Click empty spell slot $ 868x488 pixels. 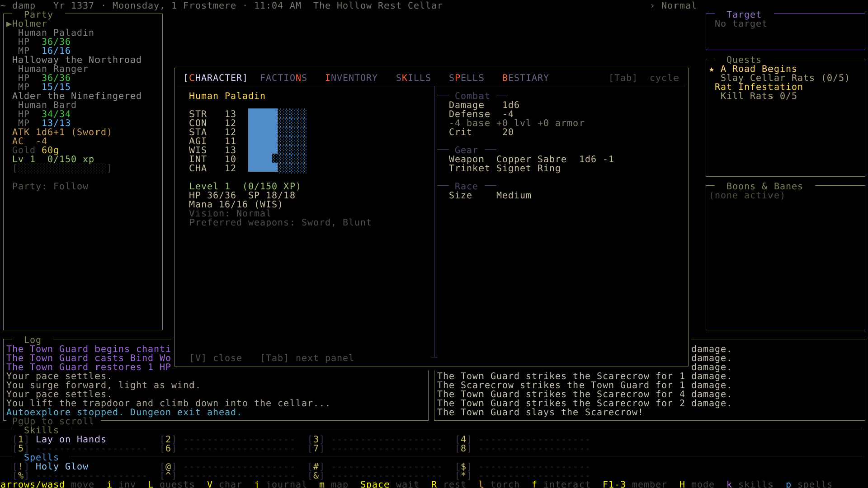[523, 466]
